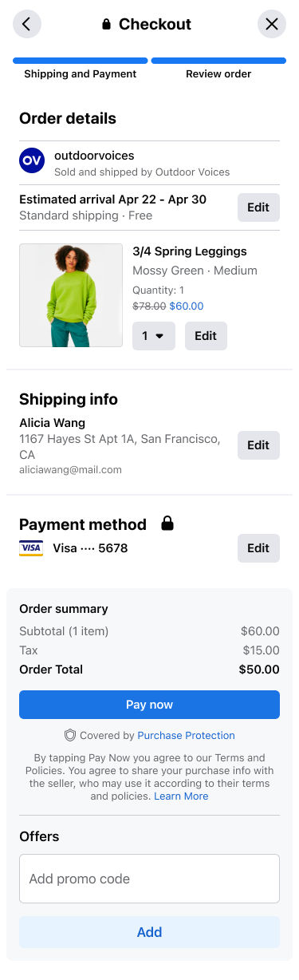Screen dimensions: 299x980
Task: Close checkout with the X icon
Action: [272, 24]
